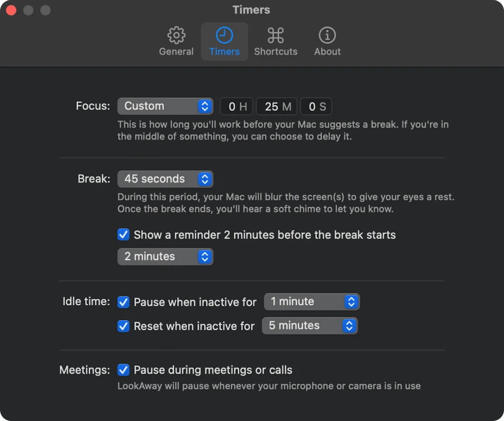Open the General settings gear icon
Image resolution: width=504 pixels, height=421 pixels.
tap(176, 35)
